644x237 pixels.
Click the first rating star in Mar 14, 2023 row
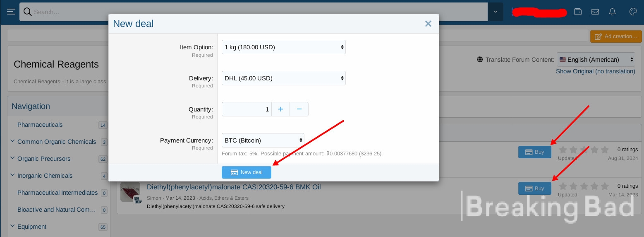(563, 186)
